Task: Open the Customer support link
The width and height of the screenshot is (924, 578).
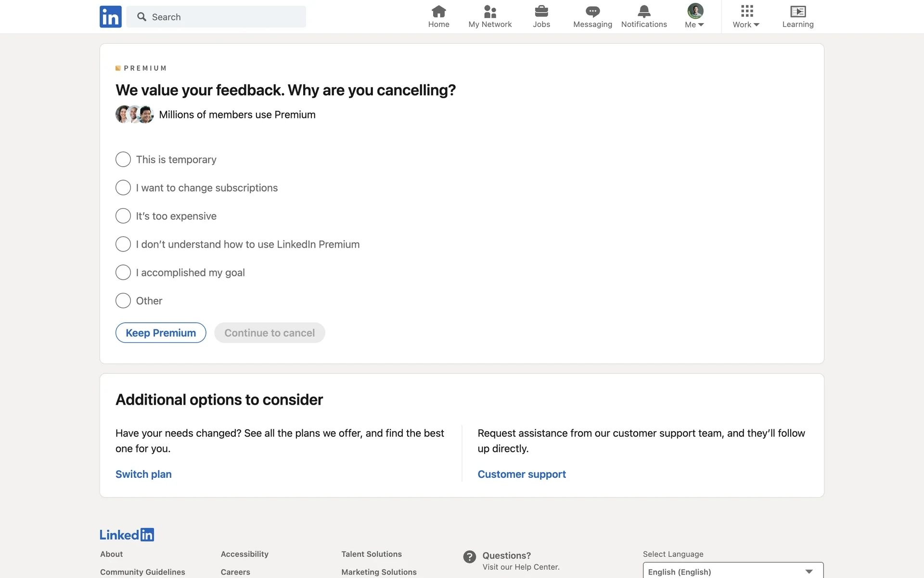Action: (x=522, y=474)
